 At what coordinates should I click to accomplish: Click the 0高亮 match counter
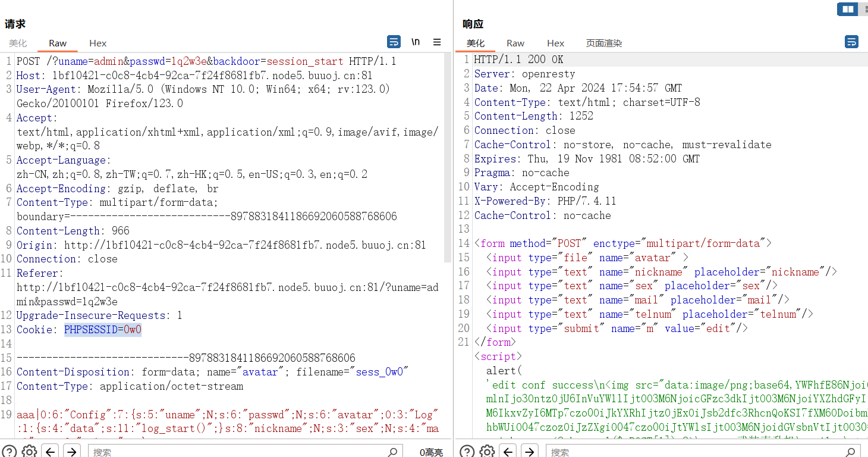[x=431, y=452]
